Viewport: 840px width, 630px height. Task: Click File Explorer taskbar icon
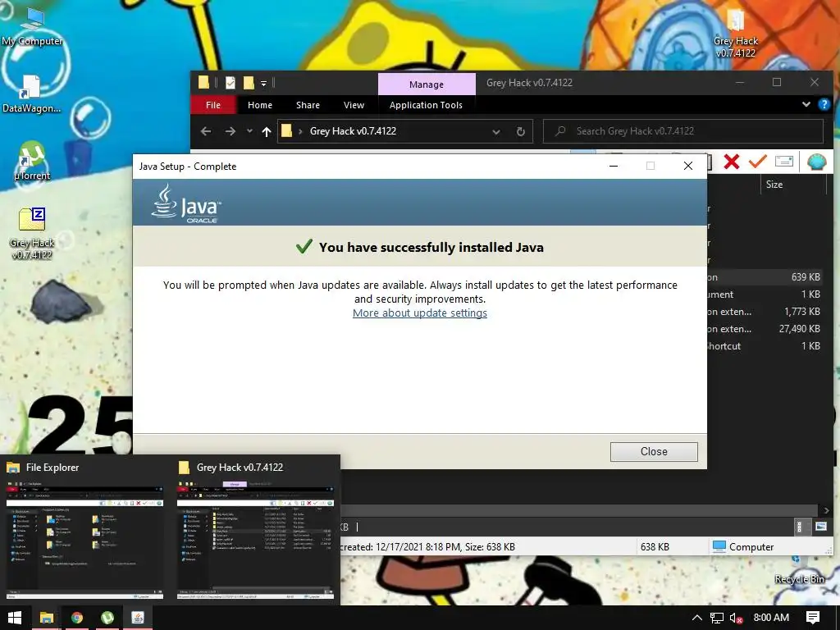tap(47, 618)
